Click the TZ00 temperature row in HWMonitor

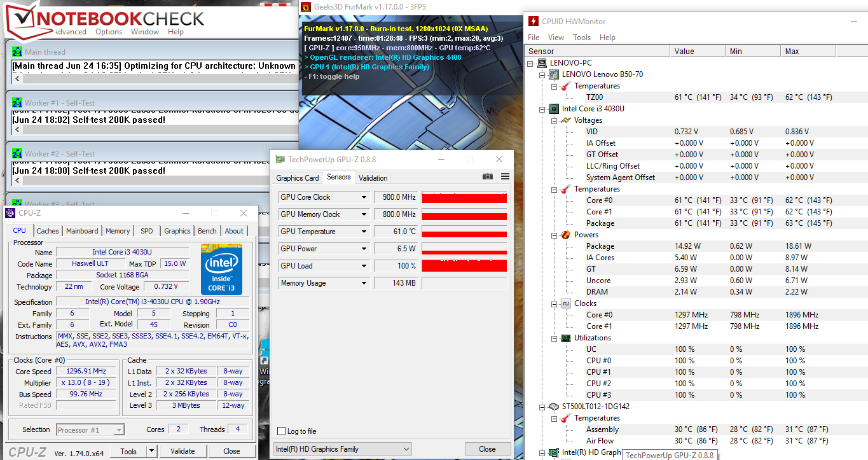(x=697, y=97)
